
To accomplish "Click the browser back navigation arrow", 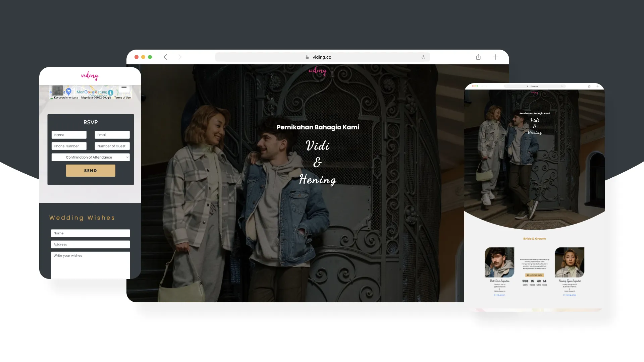I will [x=165, y=57].
